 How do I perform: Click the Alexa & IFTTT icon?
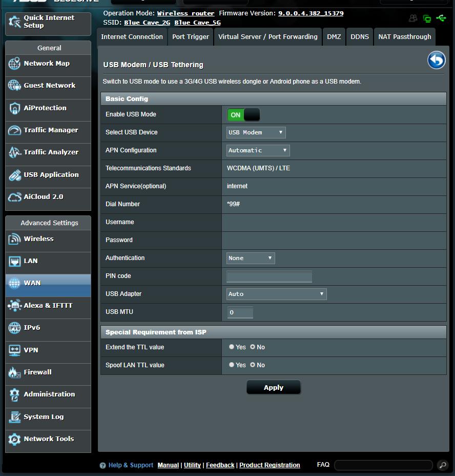tap(14, 305)
